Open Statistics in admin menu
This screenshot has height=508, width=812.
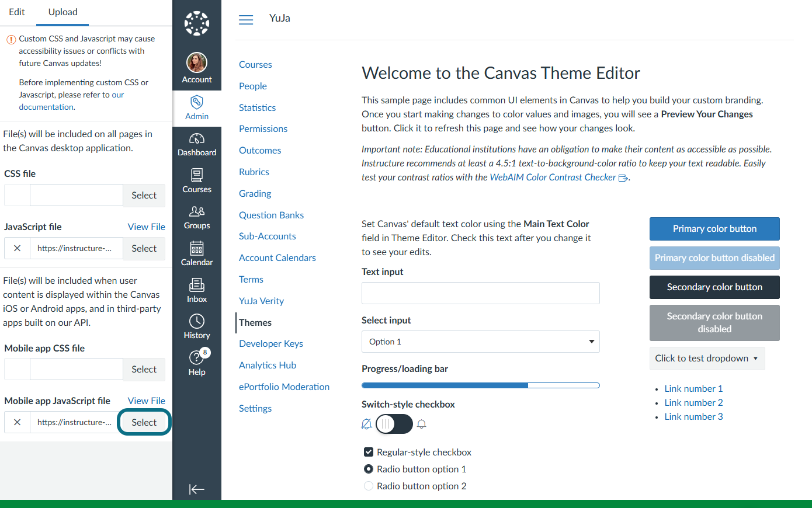tap(257, 107)
